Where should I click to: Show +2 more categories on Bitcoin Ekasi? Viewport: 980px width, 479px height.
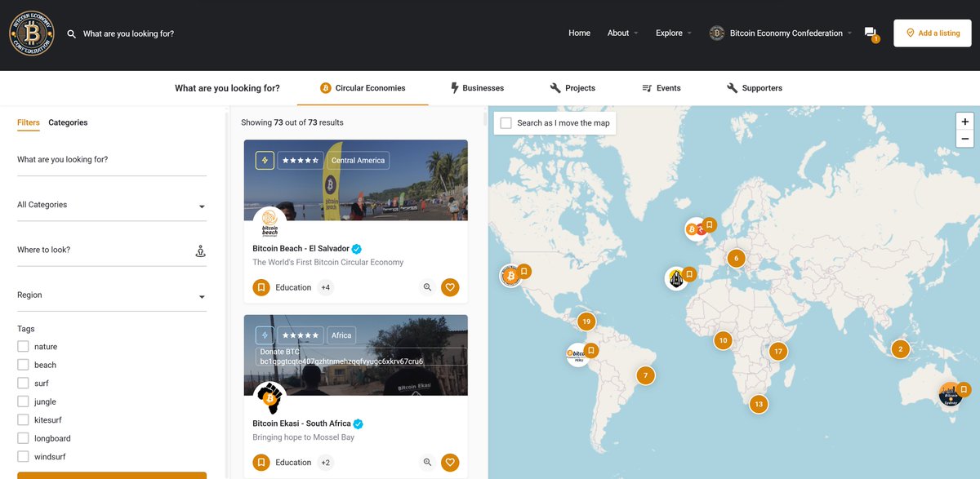[x=325, y=463]
